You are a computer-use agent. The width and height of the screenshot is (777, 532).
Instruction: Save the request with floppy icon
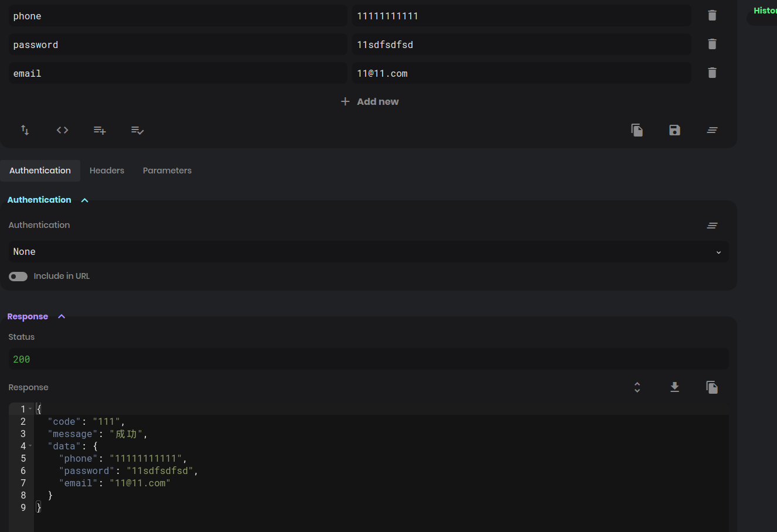coord(674,130)
